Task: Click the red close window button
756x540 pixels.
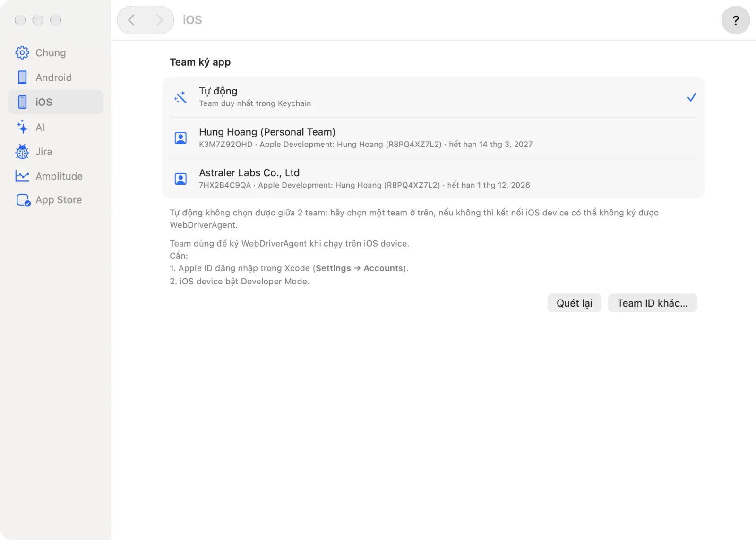Action: pos(20,20)
